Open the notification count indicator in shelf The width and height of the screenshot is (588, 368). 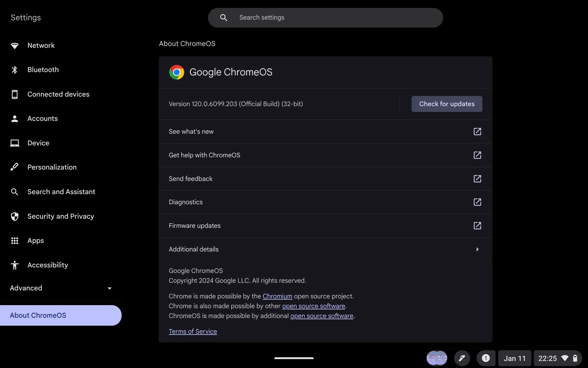coord(486,358)
